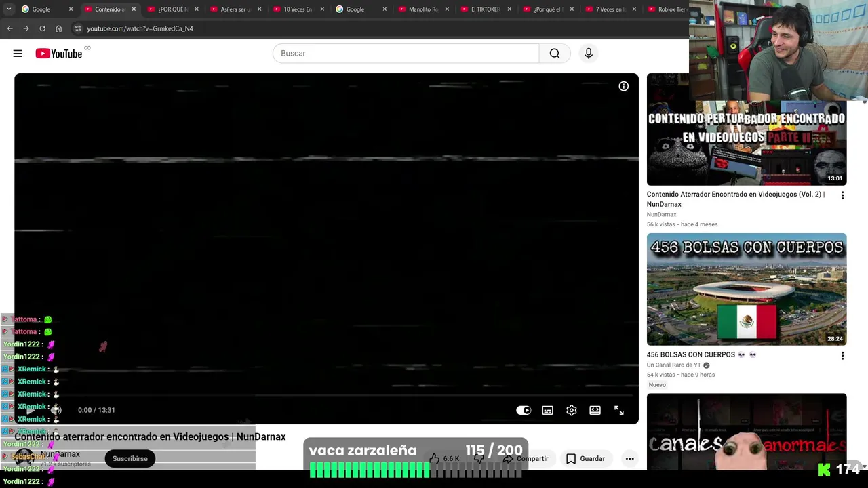Switch to the 10 Veces En tab
This screenshot has height=488, width=868.
(298, 9)
